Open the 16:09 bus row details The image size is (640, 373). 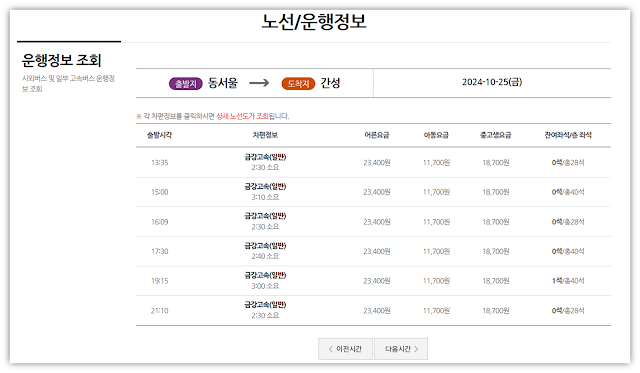(373, 222)
